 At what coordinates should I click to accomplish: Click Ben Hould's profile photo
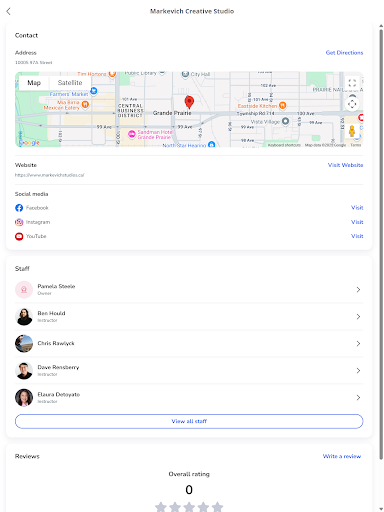pyautogui.click(x=24, y=317)
